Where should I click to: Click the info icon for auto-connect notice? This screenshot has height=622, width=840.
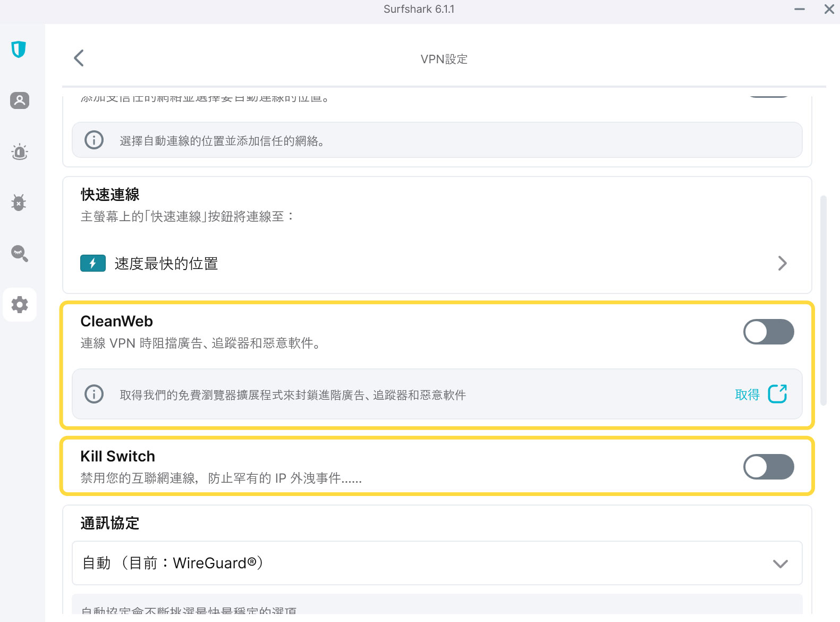tap(94, 140)
